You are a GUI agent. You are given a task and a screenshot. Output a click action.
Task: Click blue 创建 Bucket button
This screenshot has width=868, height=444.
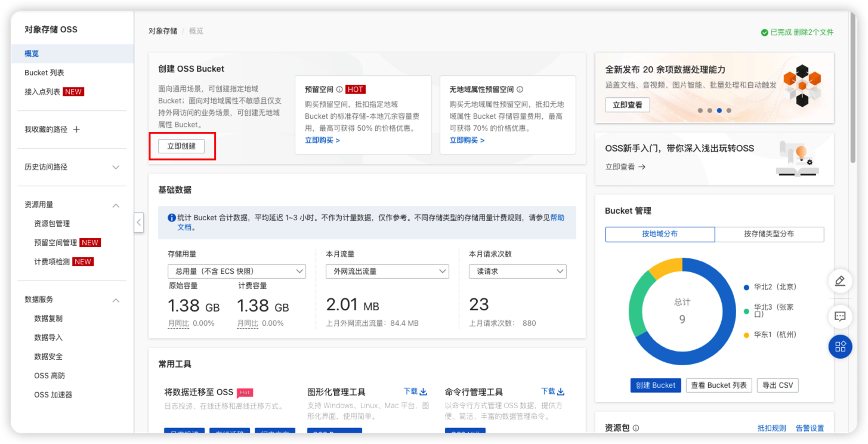[x=656, y=386]
